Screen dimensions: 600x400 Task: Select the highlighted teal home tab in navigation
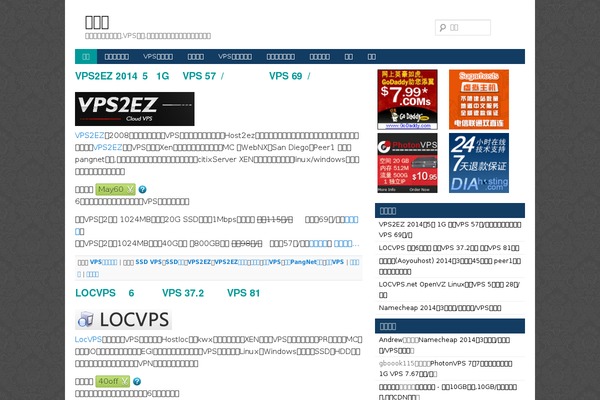tap(86, 57)
